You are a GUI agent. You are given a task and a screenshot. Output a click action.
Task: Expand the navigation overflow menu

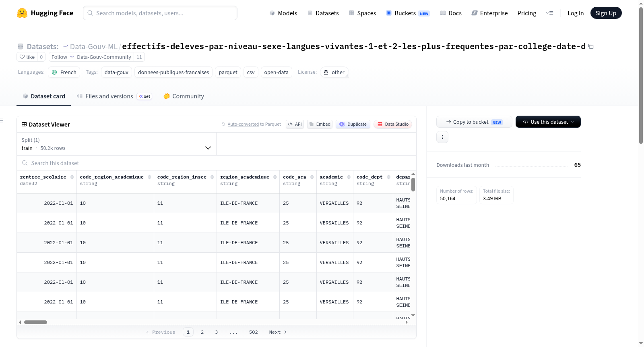(x=549, y=13)
